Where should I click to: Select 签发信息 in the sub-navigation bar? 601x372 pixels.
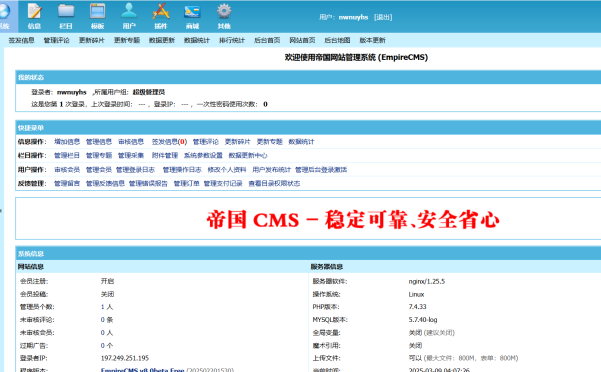coord(21,40)
